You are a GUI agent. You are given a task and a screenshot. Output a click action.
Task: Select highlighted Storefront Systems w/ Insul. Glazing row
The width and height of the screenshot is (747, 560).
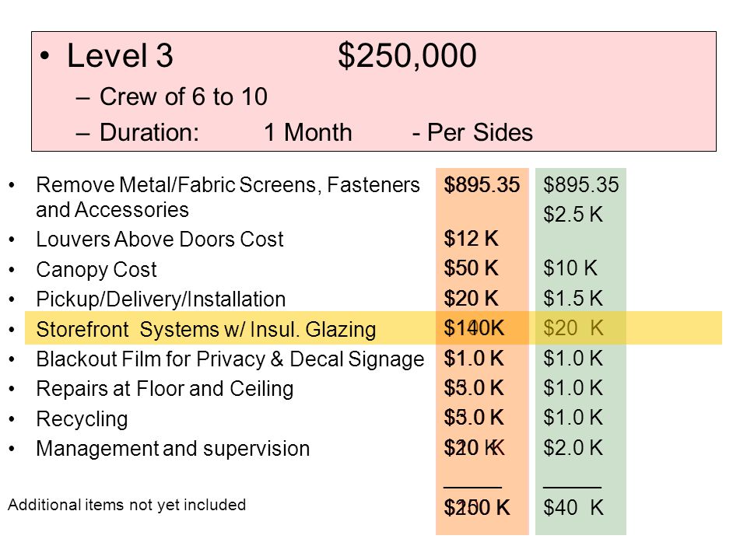(373, 328)
